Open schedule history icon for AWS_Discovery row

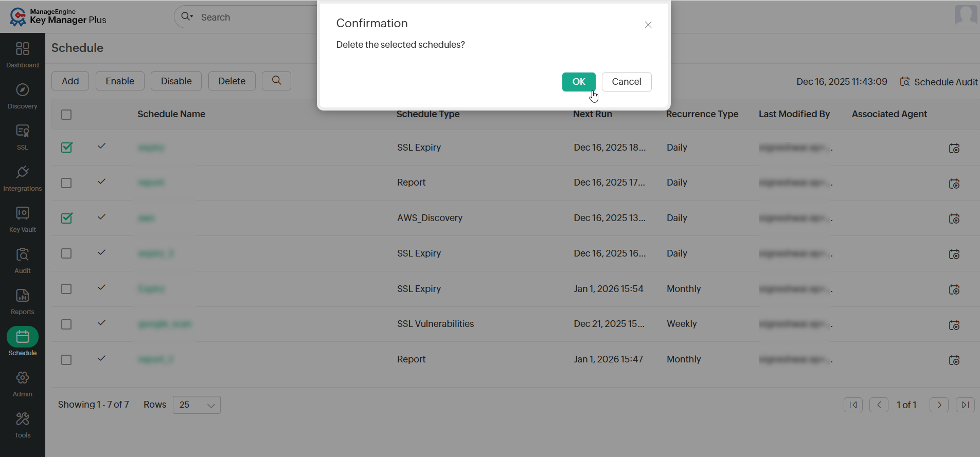tap(954, 218)
